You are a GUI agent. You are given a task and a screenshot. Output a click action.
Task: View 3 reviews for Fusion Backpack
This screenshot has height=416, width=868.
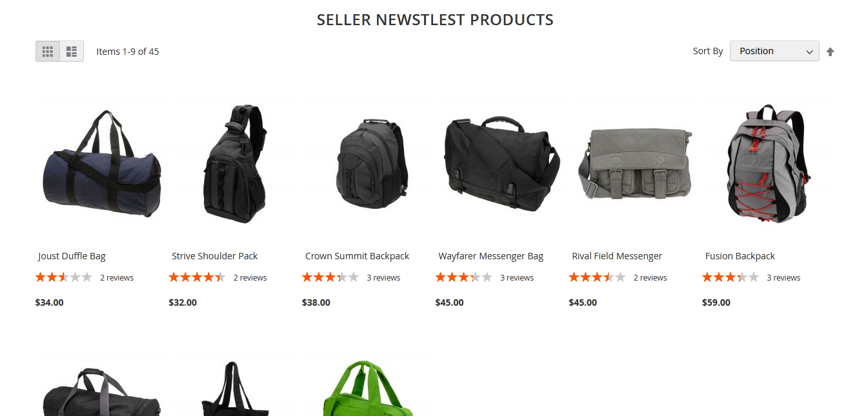(x=783, y=278)
